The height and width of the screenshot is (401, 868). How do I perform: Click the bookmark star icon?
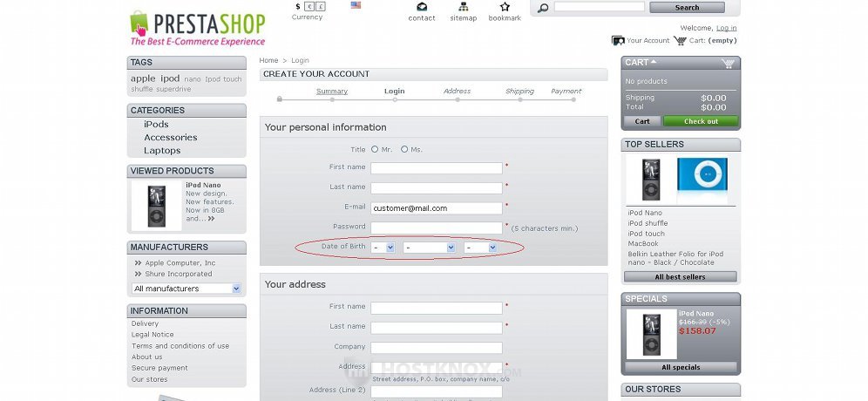[505, 7]
